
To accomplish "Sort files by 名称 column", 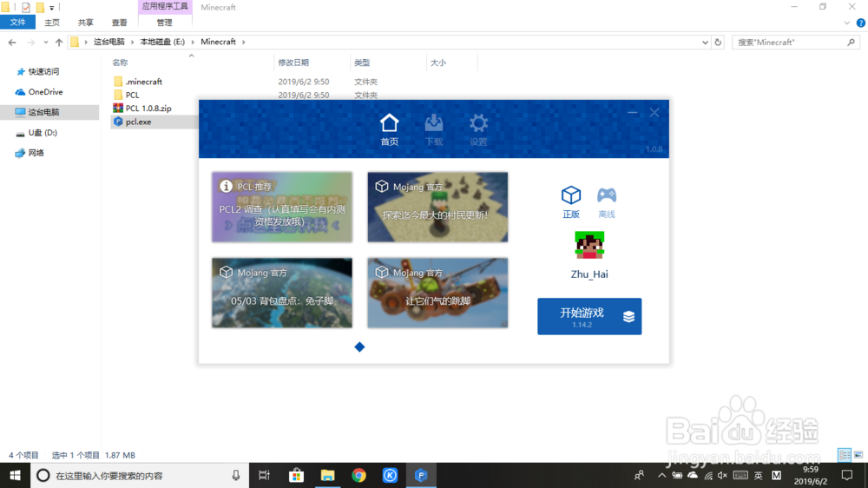I will (120, 63).
